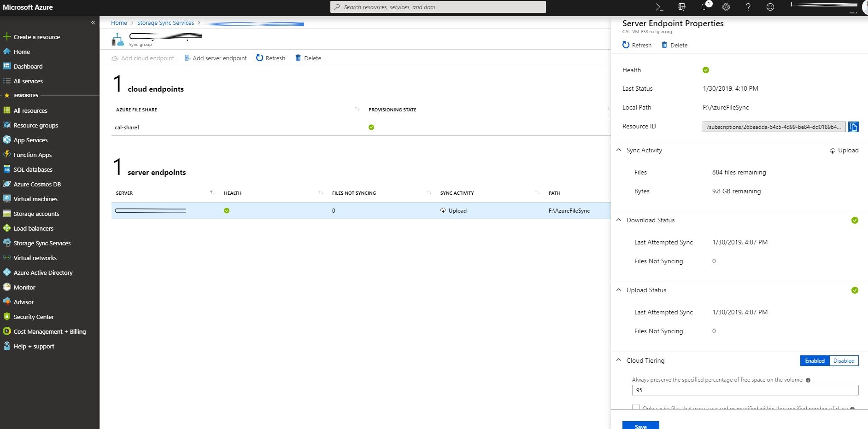Collapse the Download Status section
This screenshot has width=868, height=429.
(x=619, y=220)
